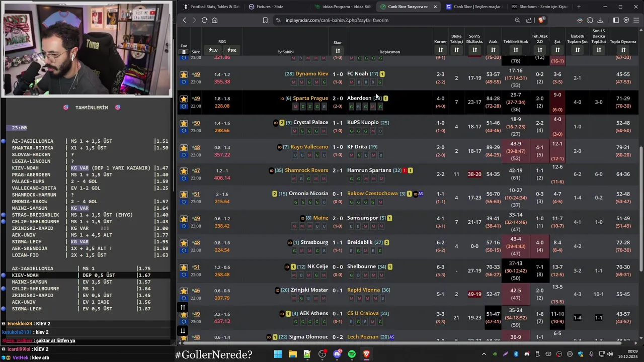The width and height of the screenshot is (644, 362).
Task: Open Rapid Vienna team link
Action: pyautogui.click(x=363, y=290)
